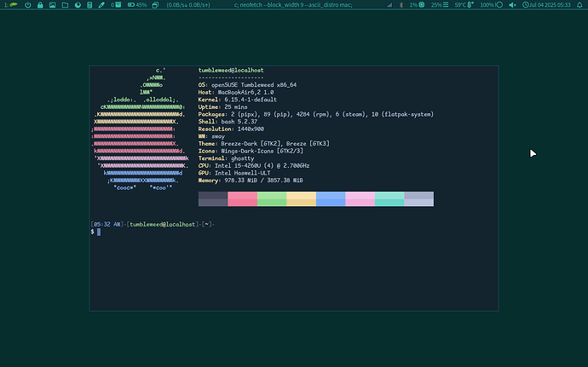The height and width of the screenshot is (367, 588).
Task: Click the network speed 0.0B/s readout
Action: 188,5
